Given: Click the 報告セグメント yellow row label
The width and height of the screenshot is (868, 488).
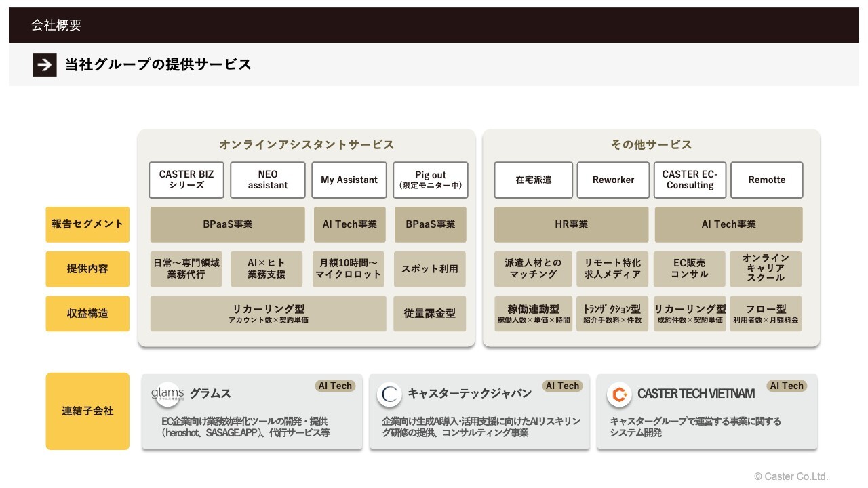Looking at the screenshot, I should coord(87,224).
